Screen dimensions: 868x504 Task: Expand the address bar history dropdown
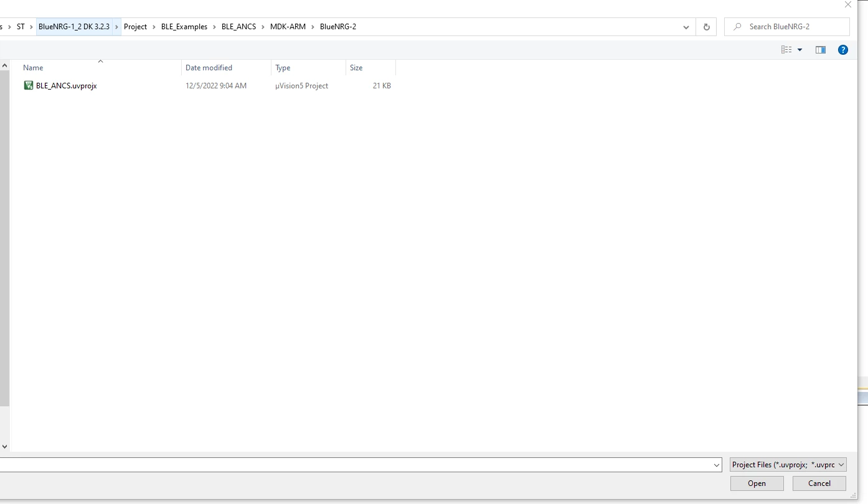pos(686,27)
